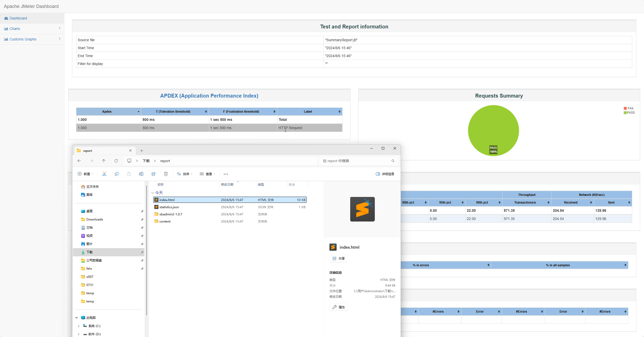Sort statistics by 99th pct column
644x337 pixels.
(484, 203)
